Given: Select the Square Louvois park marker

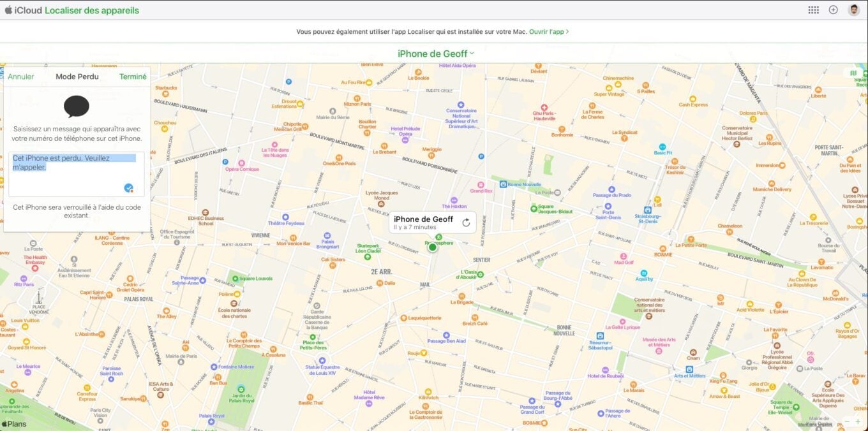Looking at the screenshot, I should (235, 279).
